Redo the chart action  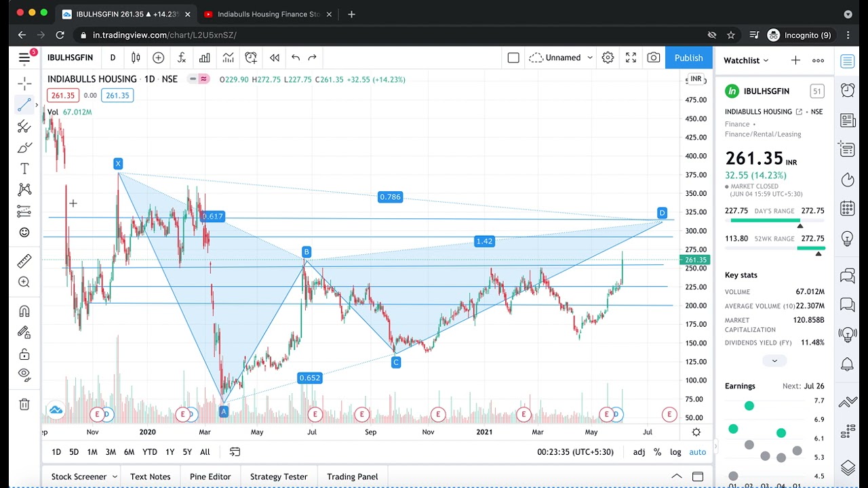pyautogui.click(x=313, y=58)
